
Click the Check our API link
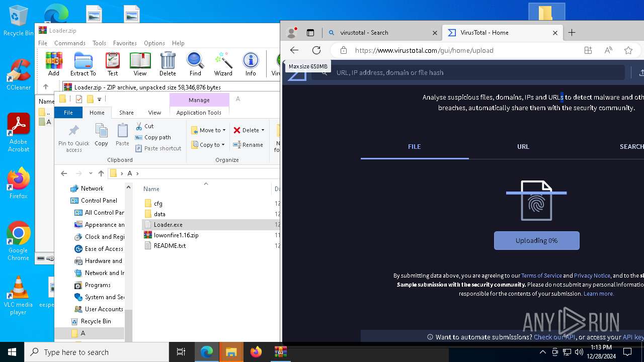[x=554, y=337]
